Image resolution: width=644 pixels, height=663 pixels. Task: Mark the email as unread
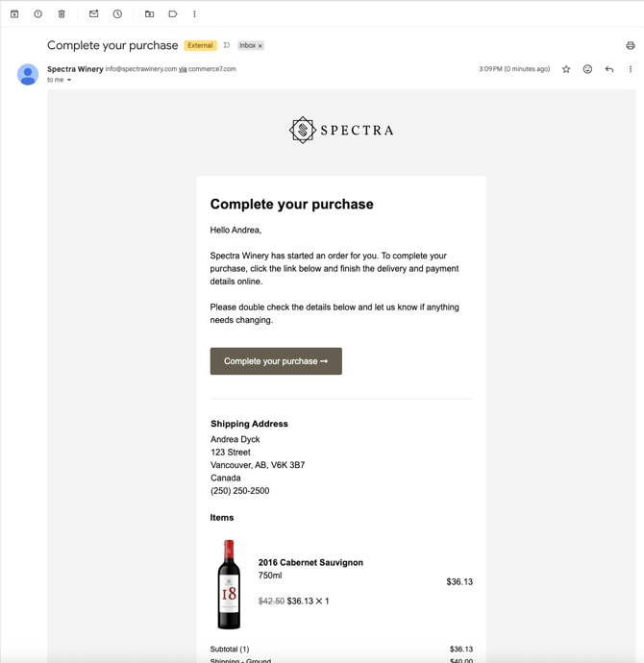(x=94, y=14)
